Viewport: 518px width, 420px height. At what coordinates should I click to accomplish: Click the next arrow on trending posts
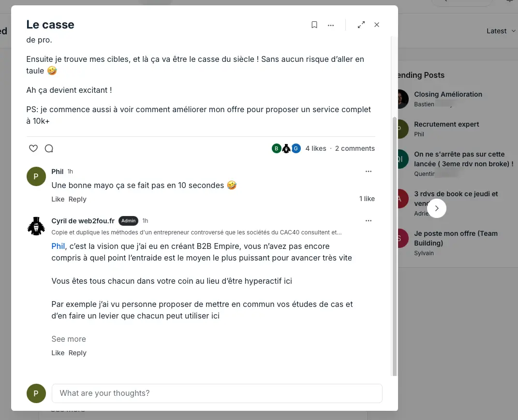[x=437, y=208]
